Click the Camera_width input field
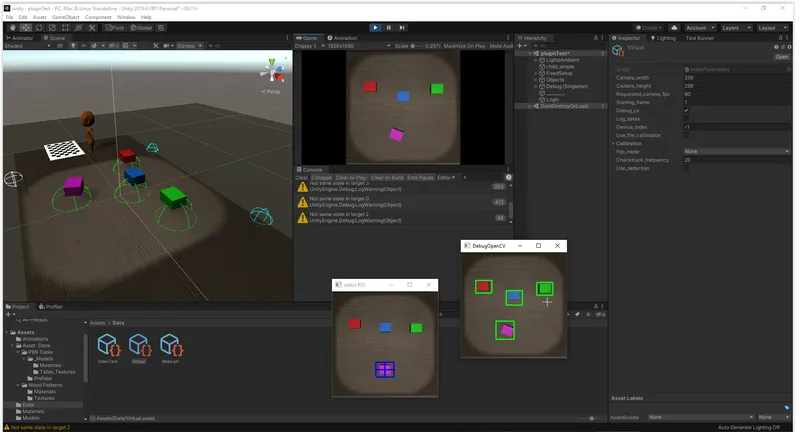800x432 pixels. (x=737, y=78)
